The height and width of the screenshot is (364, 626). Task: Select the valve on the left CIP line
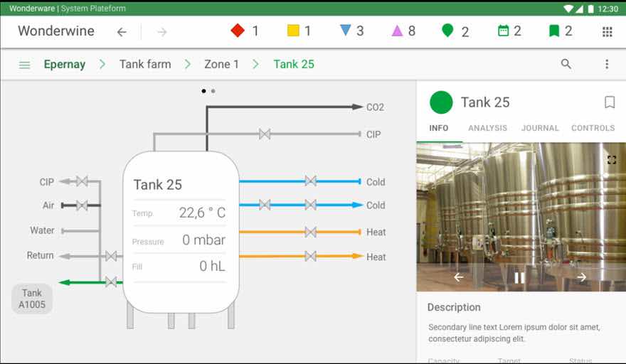[82, 181]
